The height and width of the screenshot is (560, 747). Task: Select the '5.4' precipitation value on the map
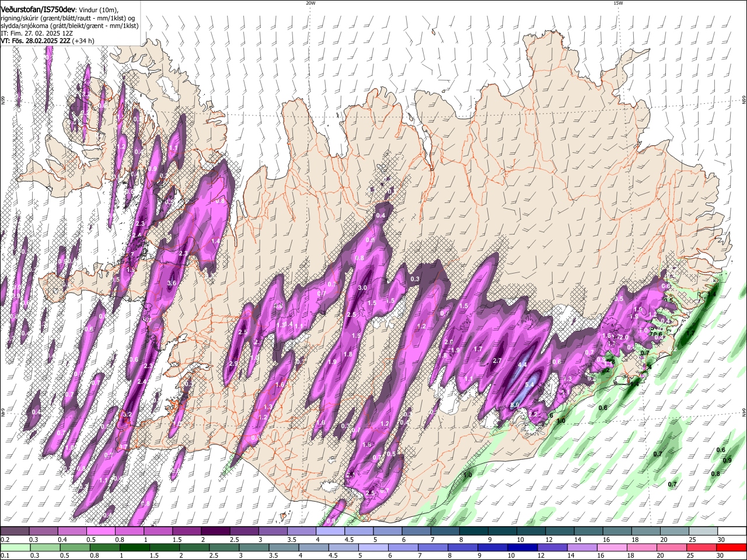tap(530, 385)
